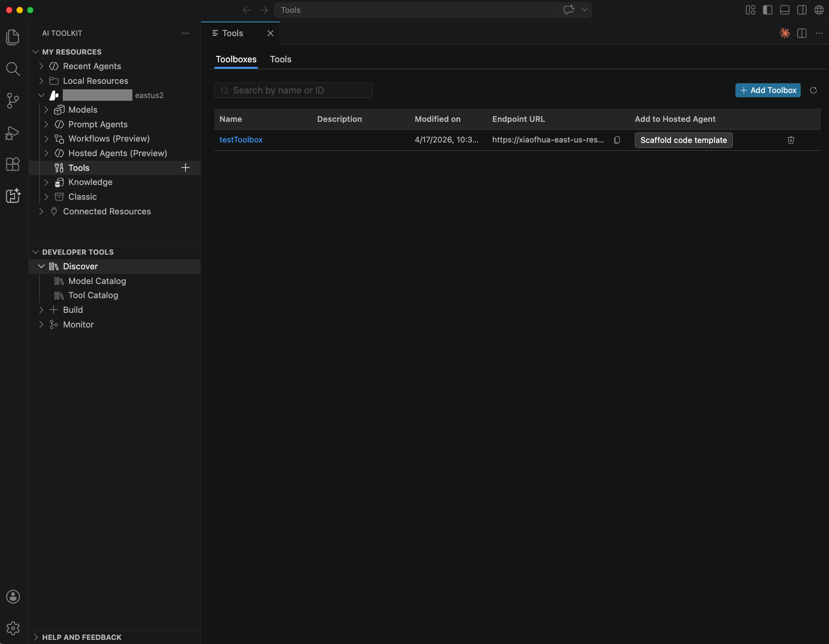Expand the Build node
The height and width of the screenshot is (644, 829).
(x=41, y=310)
